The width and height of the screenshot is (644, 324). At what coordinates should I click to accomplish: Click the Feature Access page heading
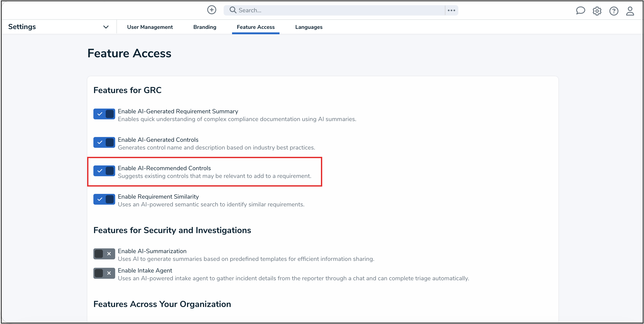coord(129,53)
